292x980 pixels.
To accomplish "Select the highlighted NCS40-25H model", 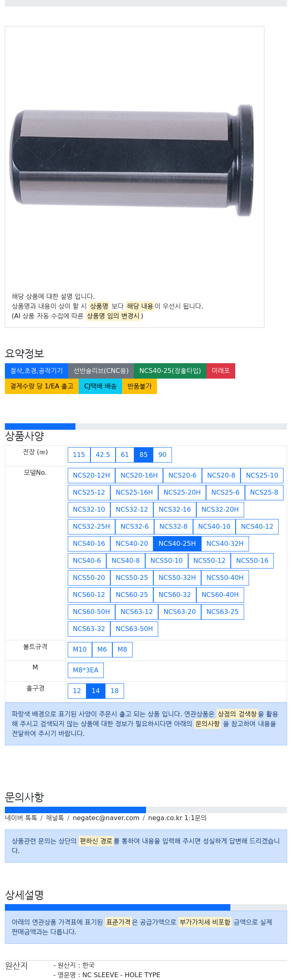I will coord(177,544).
